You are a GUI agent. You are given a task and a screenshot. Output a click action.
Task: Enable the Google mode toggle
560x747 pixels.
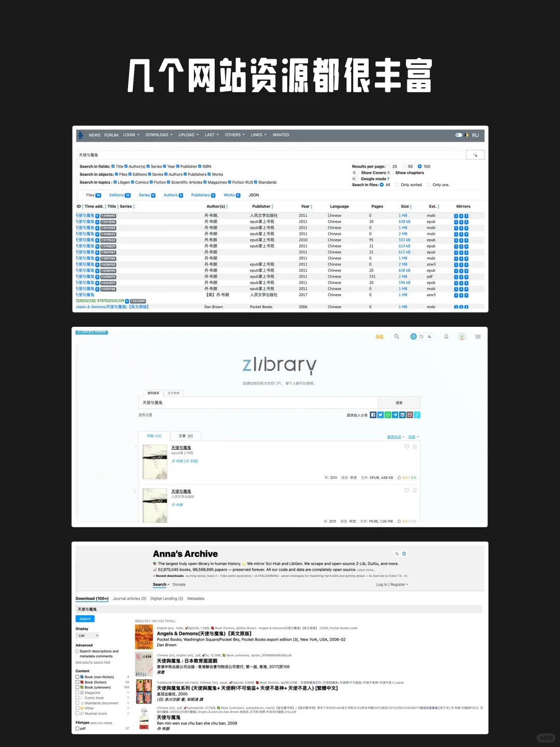pyautogui.click(x=355, y=179)
